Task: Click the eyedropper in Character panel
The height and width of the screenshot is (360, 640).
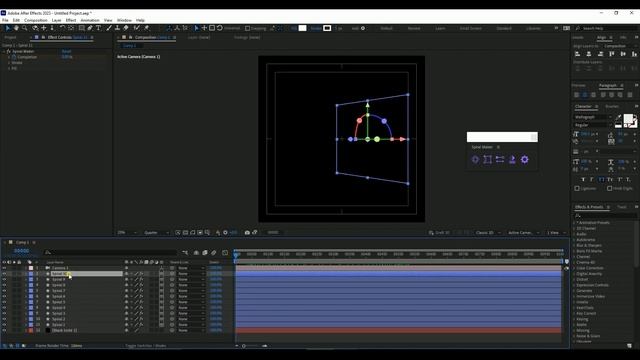Action: [618, 118]
